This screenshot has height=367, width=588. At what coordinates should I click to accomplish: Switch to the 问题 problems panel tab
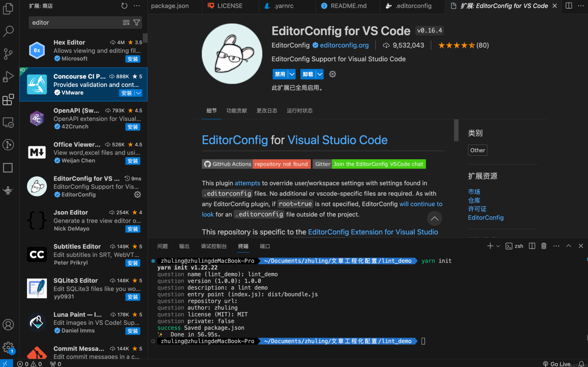pyautogui.click(x=162, y=246)
